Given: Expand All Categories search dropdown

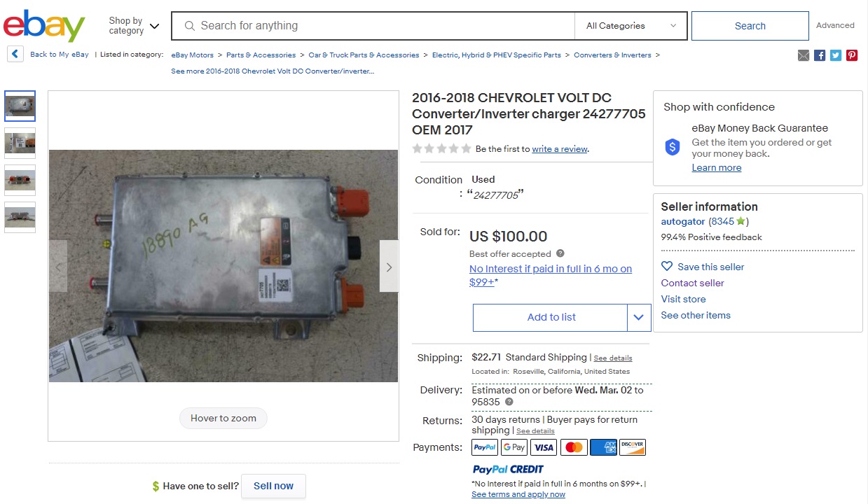Looking at the screenshot, I should (x=631, y=26).
